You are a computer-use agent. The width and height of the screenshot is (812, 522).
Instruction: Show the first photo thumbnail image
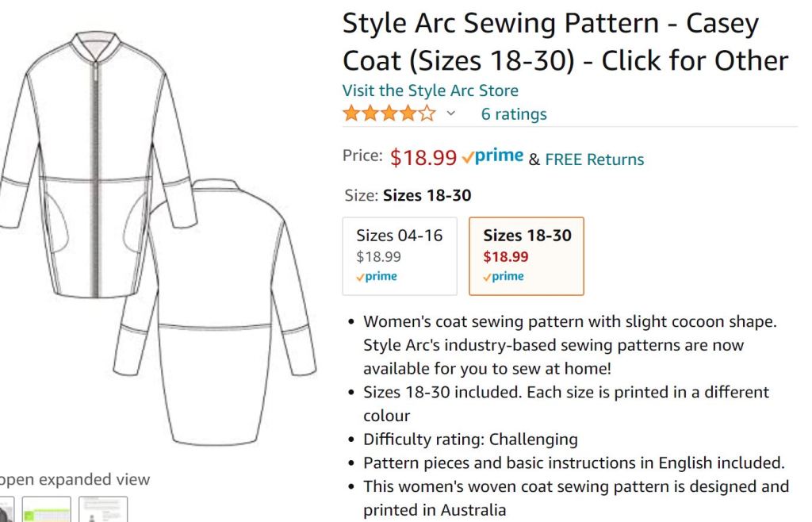point(5,509)
